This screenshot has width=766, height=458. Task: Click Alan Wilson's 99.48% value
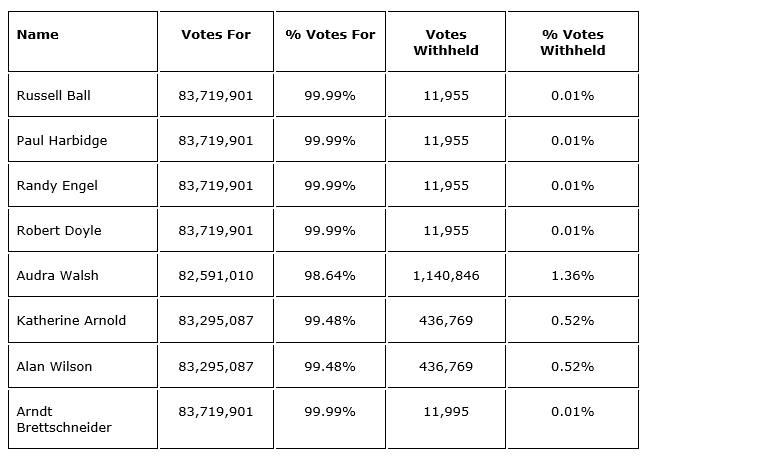[330, 367]
